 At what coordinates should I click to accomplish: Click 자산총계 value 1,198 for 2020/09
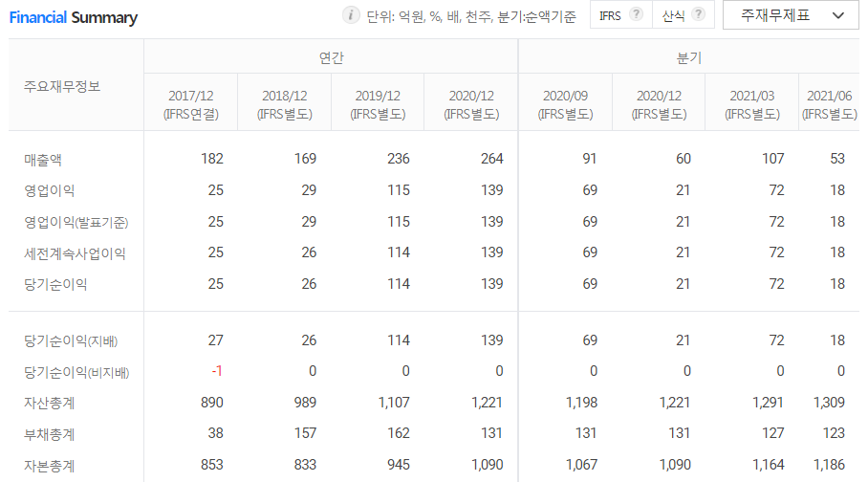coord(582,403)
